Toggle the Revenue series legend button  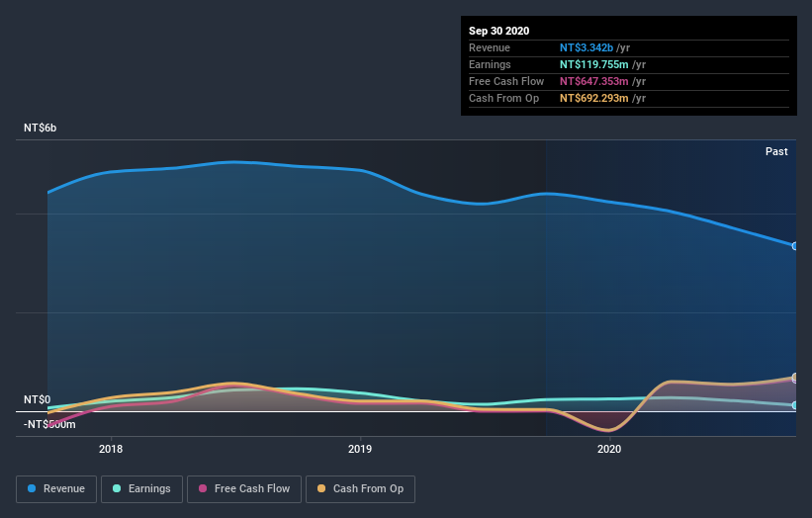pyautogui.click(x=56, y=489)
